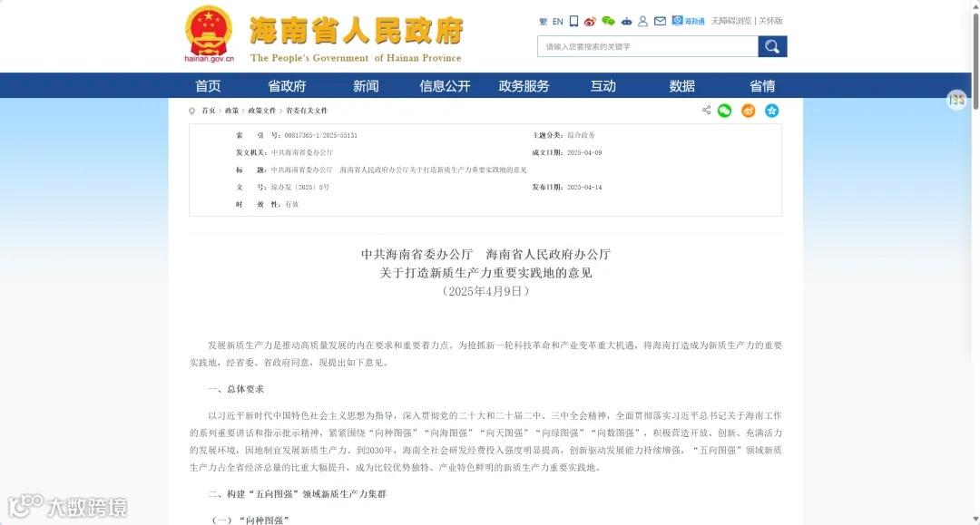This screenshot has width=980, height=525.
Task: Open the generic share icon beside article title
Action: point(706,111)
